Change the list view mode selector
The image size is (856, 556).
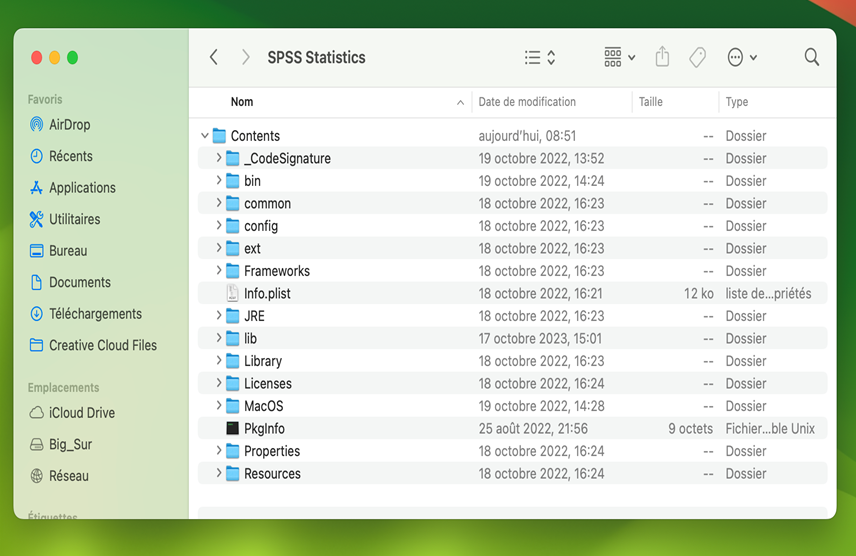point(540,58)
